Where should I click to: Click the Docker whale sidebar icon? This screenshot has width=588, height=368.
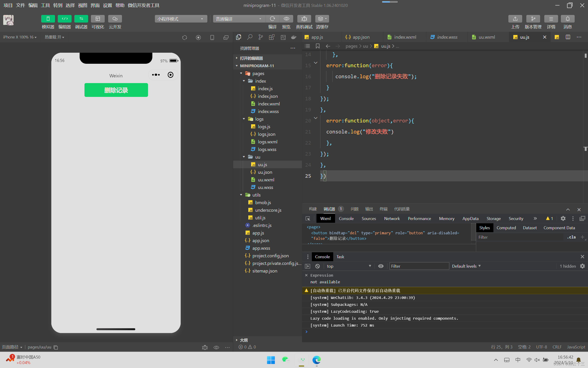[294, 37]
